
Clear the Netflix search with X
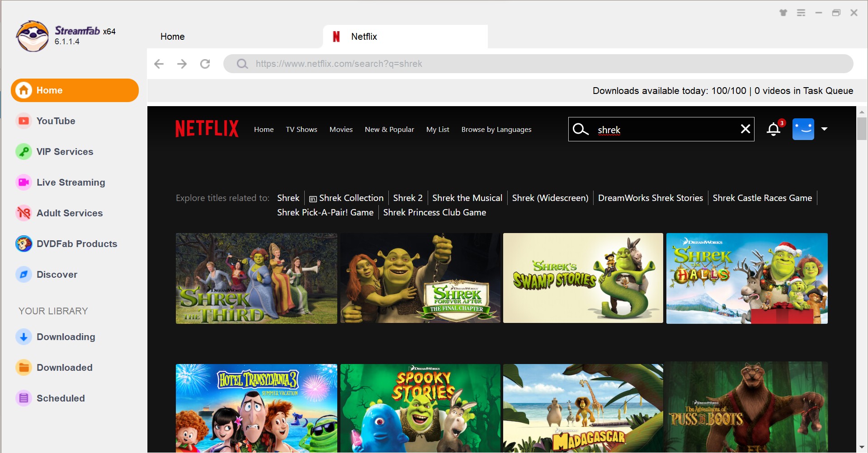pos(745,129)
